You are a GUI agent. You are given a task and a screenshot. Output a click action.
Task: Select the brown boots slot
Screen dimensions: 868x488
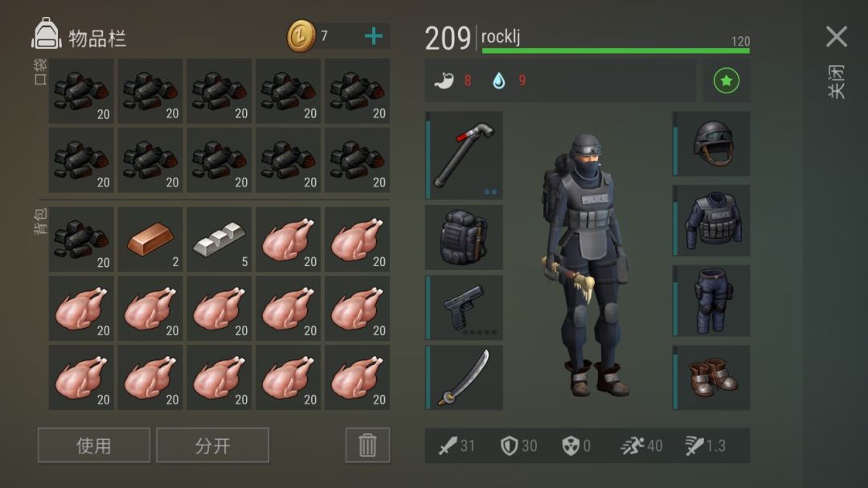pos(711,378)
